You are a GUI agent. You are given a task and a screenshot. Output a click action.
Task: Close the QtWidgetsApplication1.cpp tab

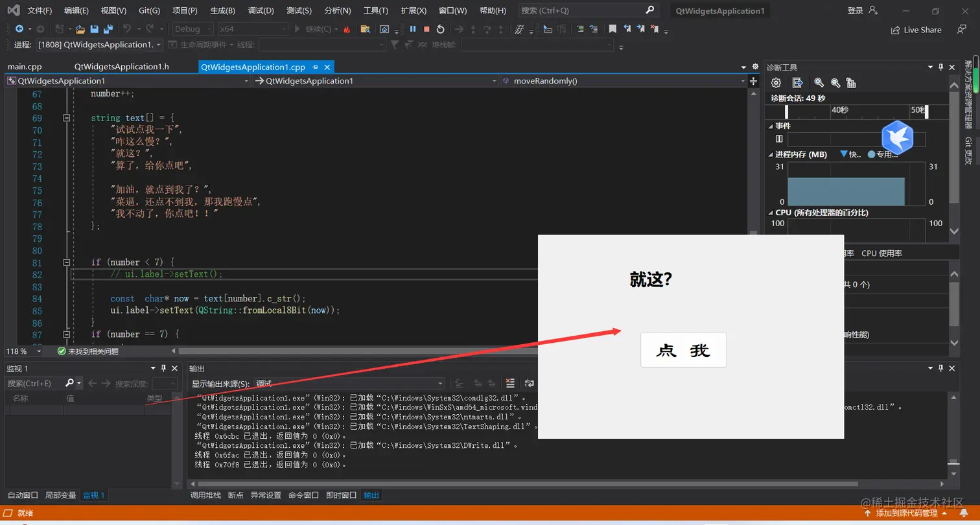pyautogui.click(x=327, y=67)
